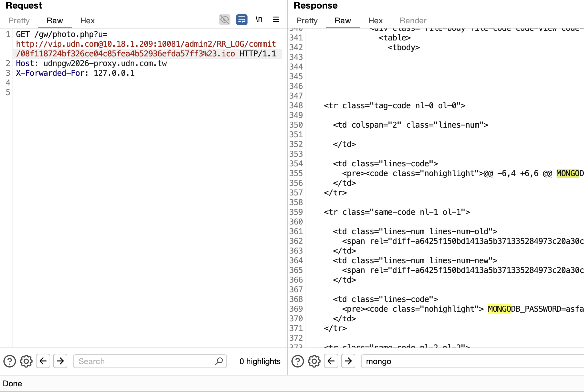Open Request search settings gear
The image size is (584, 392).
tap(26, 361)
